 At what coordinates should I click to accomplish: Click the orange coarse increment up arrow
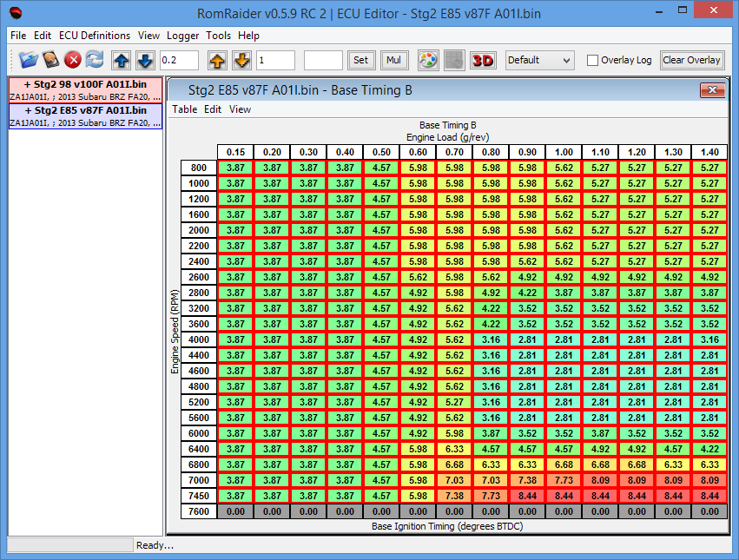pyautogui.click(x=218, y=60)
